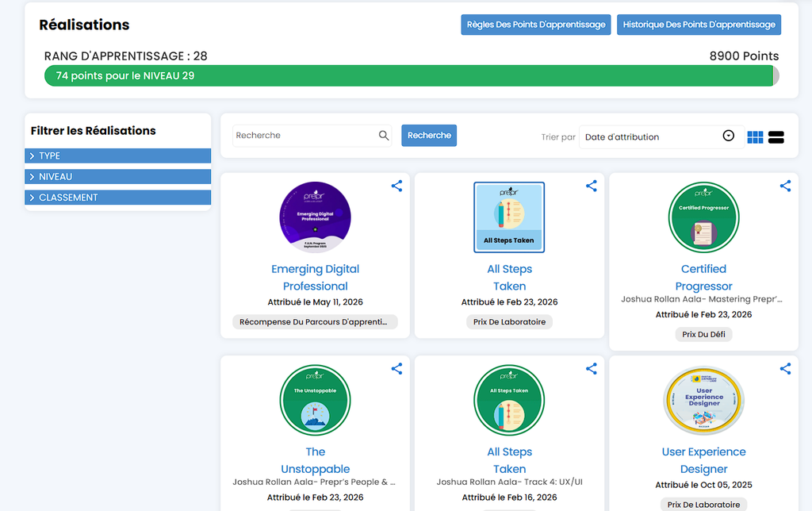
Task: Click Joshua Rollan Aala- Prepr's People & … text
Action: point(314,482)
